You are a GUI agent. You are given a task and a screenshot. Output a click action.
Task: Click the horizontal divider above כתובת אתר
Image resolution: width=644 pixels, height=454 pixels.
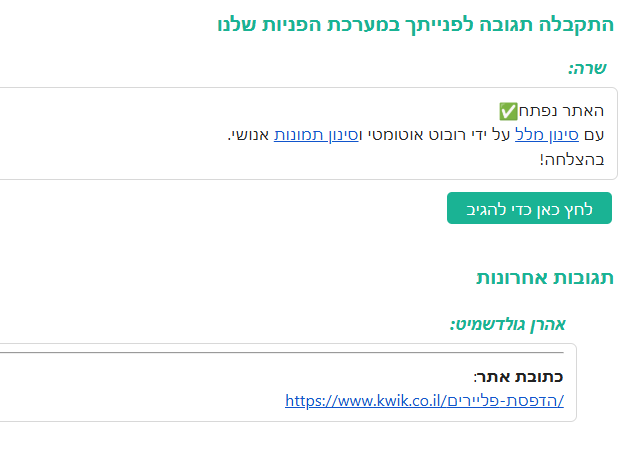coord(300,352)
